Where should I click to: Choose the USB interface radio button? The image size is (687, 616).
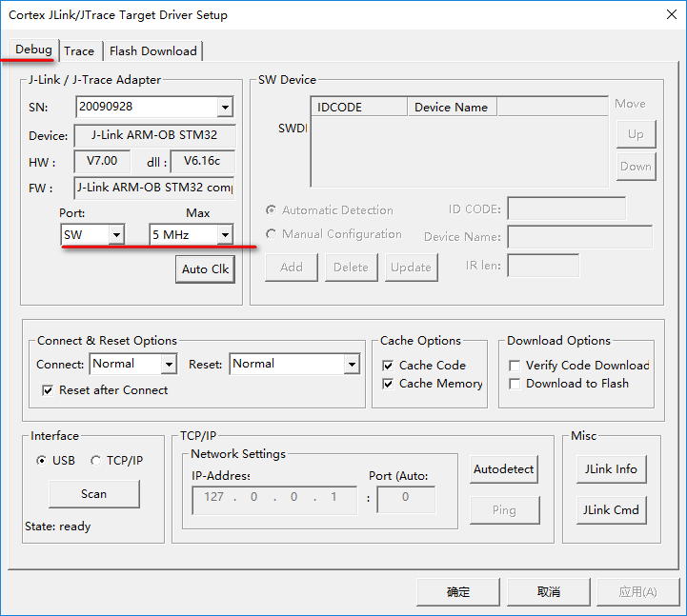(41, 461)
